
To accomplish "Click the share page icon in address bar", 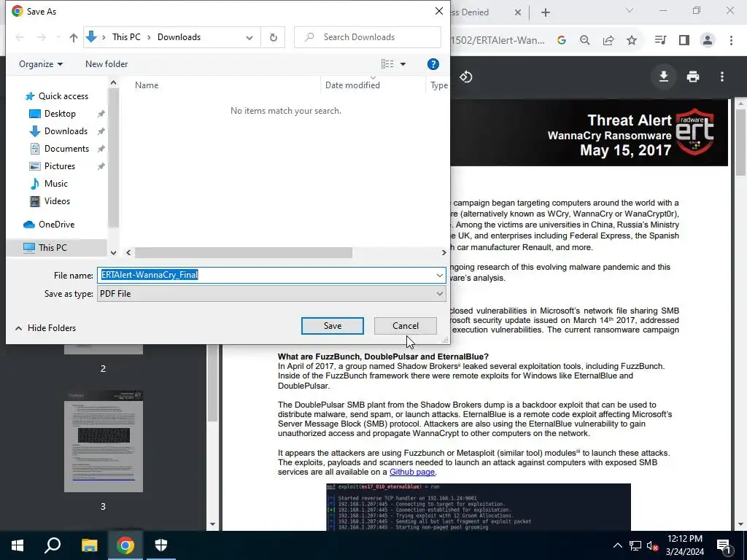I will tap(608, 41).
